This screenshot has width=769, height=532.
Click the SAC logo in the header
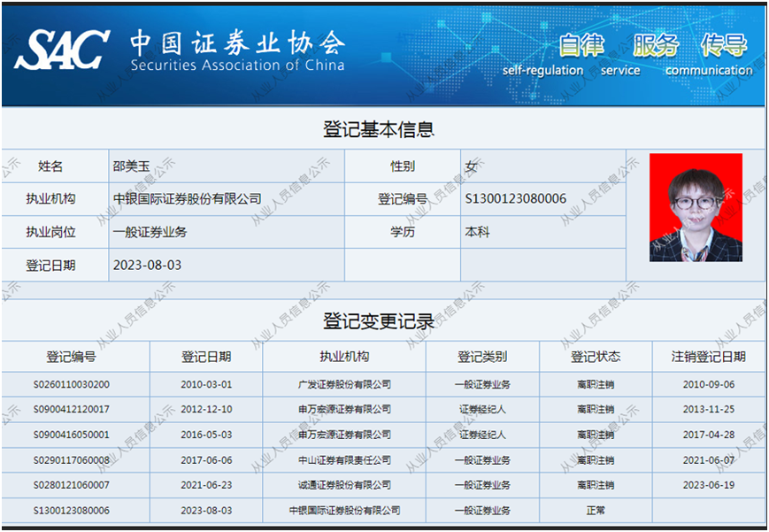tap(62, 49)
